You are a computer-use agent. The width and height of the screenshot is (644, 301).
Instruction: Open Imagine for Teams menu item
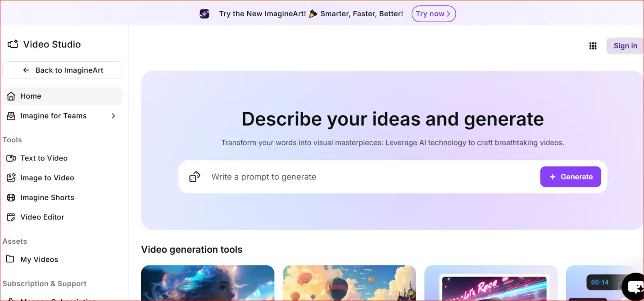(53, 116)
